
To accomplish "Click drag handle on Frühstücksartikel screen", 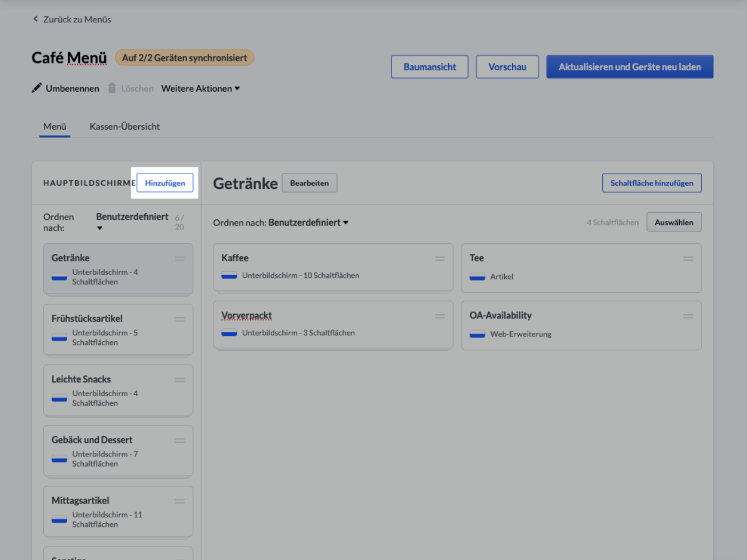I will 180,319.
